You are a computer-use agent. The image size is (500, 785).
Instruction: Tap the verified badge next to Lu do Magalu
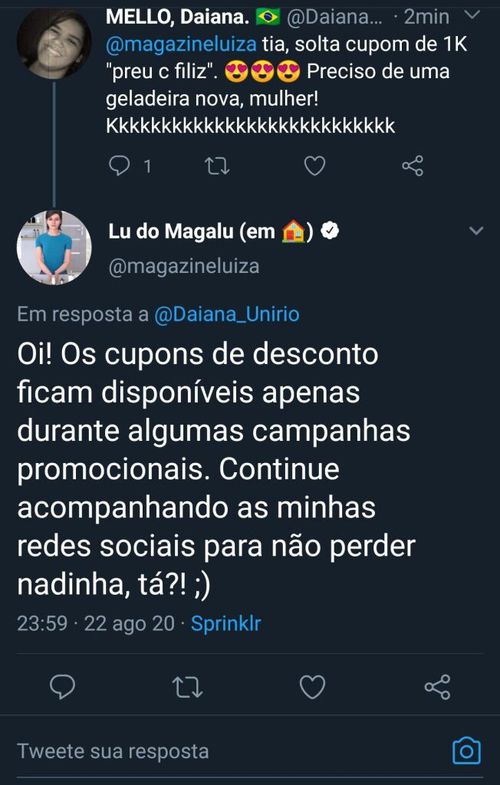tap(330, 231)
